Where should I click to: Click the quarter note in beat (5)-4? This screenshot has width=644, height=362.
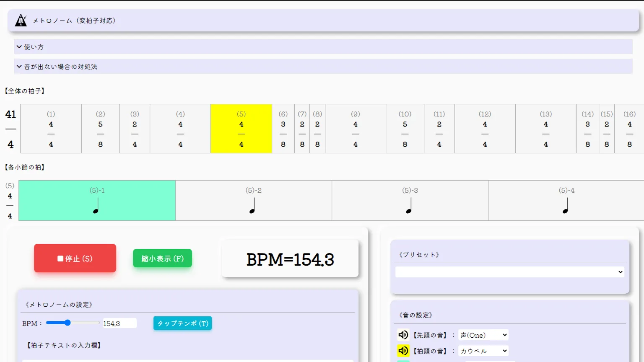click(x=566, y=206)
